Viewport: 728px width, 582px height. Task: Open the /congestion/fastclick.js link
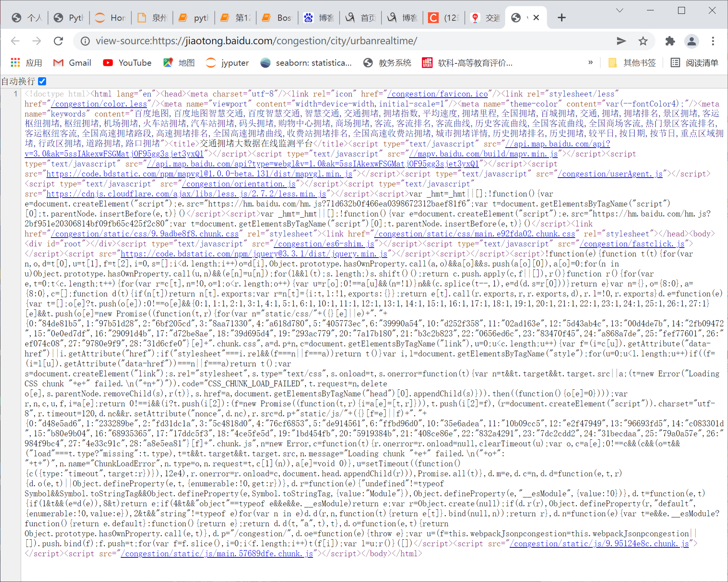pos(632,244)
